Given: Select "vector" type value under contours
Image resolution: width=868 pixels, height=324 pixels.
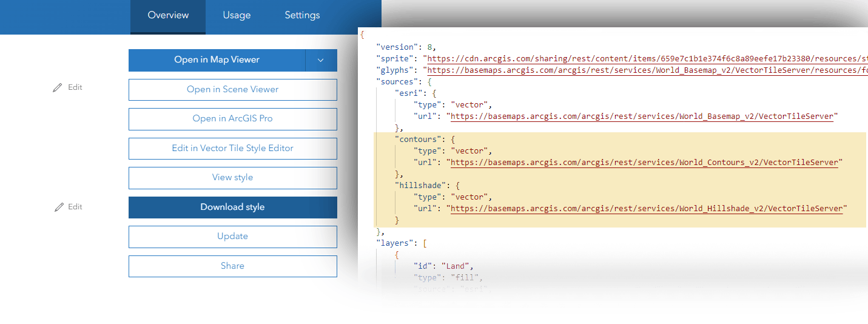Looking at the screenshot, I should pos(469,151).
